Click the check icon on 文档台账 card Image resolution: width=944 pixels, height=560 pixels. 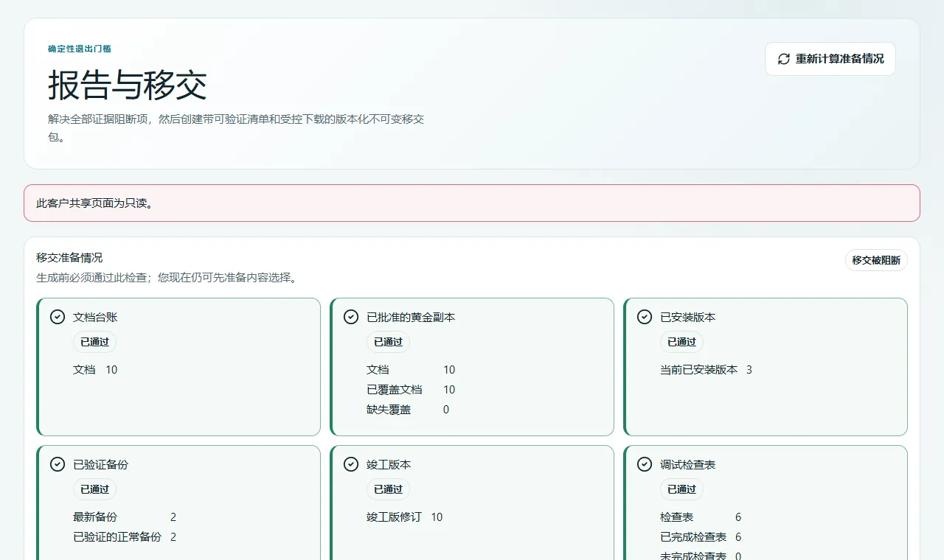58,317
